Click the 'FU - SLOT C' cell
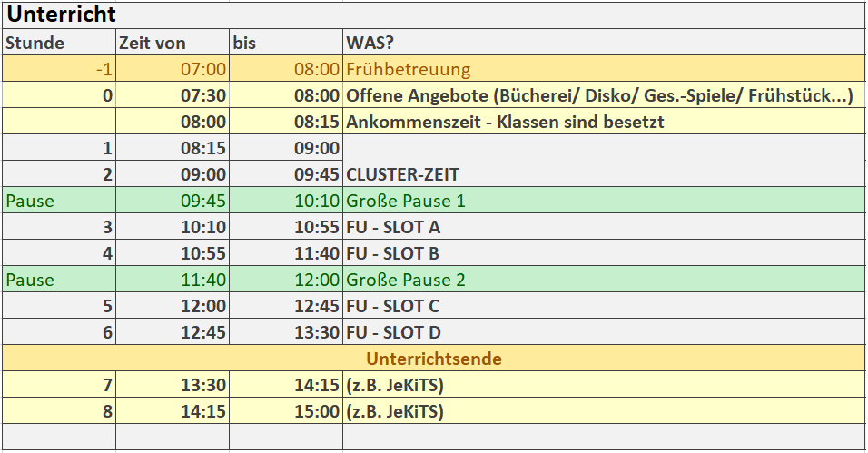 [x=603, y=306]
